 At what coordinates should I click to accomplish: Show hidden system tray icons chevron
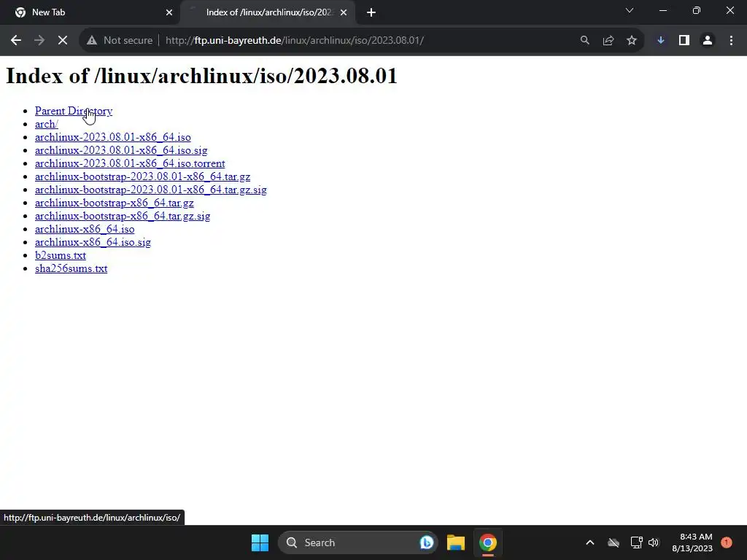click(x=589, y=542)
